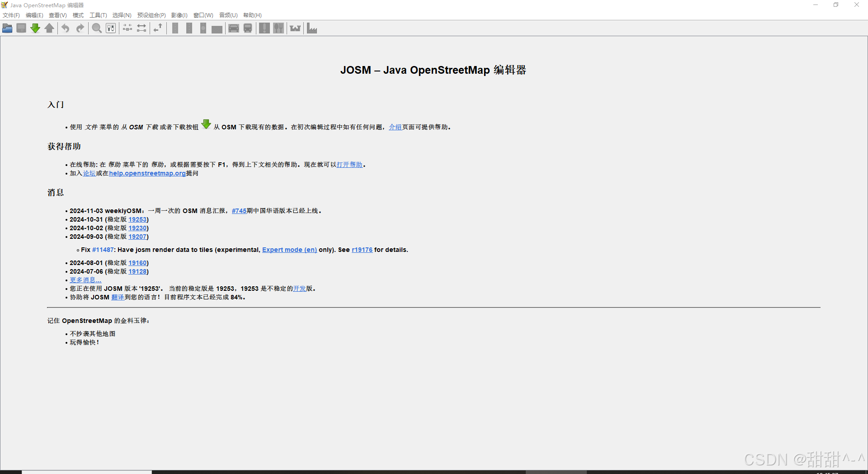Click the corner arrows way-direction icon
Viewport: 868px width, 474px height.
point(158,28)
